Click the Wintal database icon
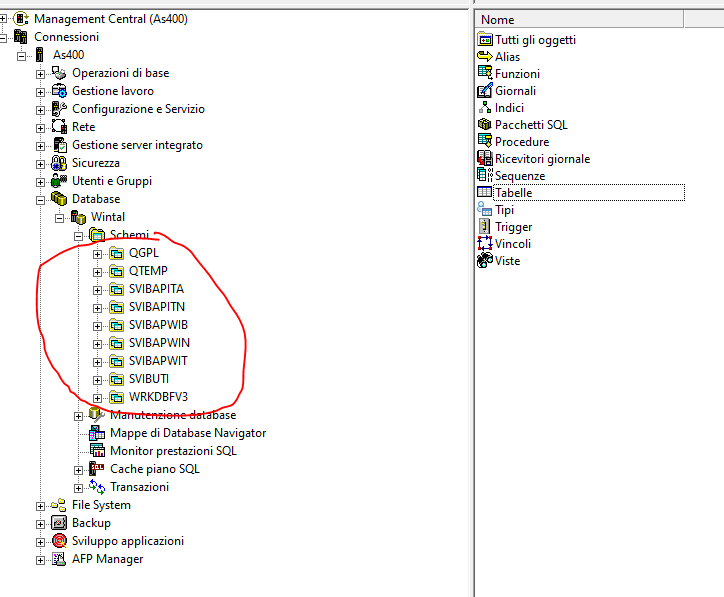The width and height of the screenshot is (724, 597). (x=78, y=217)
